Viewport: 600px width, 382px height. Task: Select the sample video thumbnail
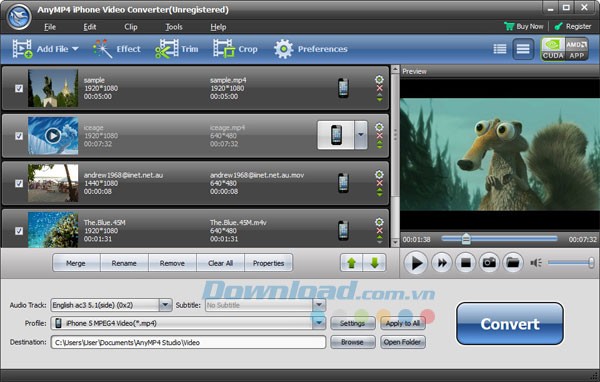coord(53,88)
